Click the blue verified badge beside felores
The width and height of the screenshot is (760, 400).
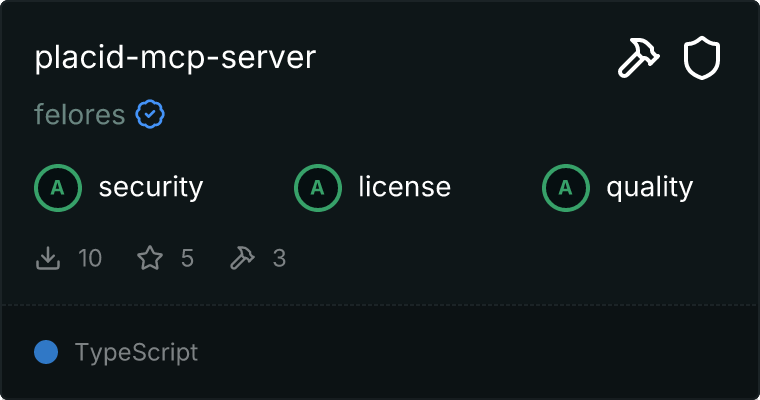pos(150,114)
